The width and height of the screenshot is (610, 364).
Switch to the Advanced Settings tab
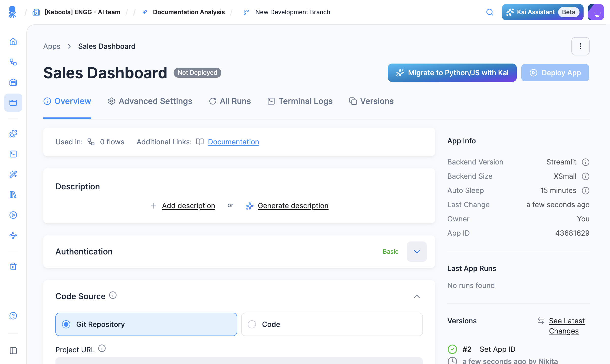pyautogui.click(x=150, y=101)
